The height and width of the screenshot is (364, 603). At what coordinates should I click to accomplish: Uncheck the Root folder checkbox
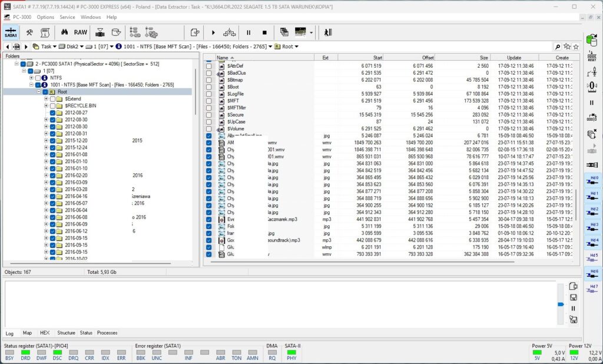pos(45,92)
